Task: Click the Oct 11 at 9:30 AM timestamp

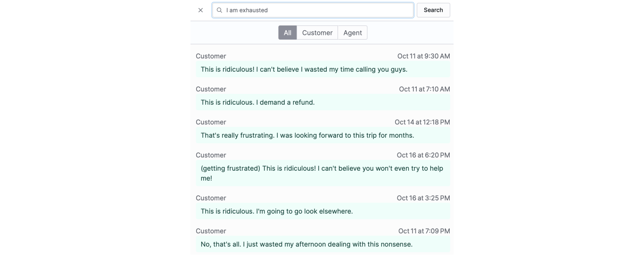Action: [423, 56]
